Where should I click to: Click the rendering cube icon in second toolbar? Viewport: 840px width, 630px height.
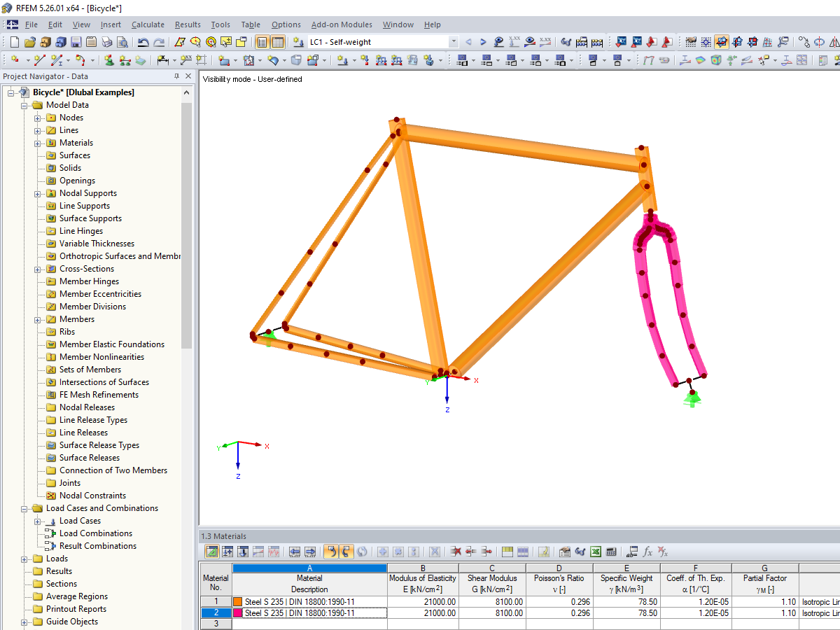point(715,60)
